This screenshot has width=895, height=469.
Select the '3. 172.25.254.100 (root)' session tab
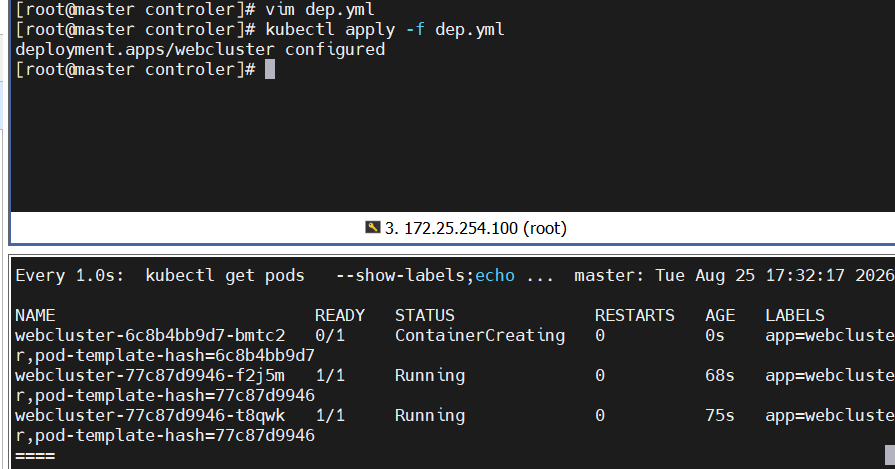tap(466, 228)
